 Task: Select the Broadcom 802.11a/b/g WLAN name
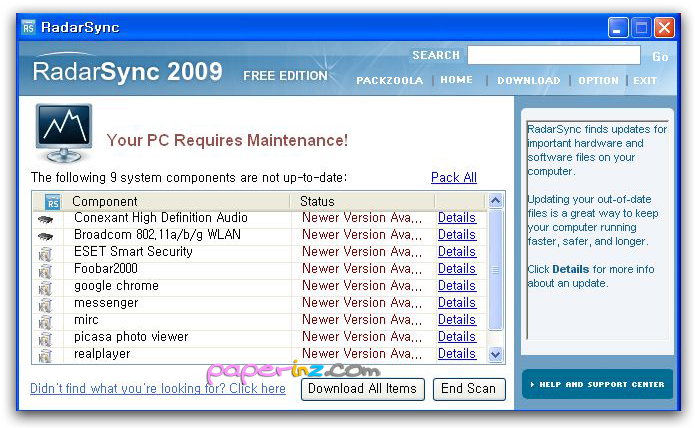(157, 234)
